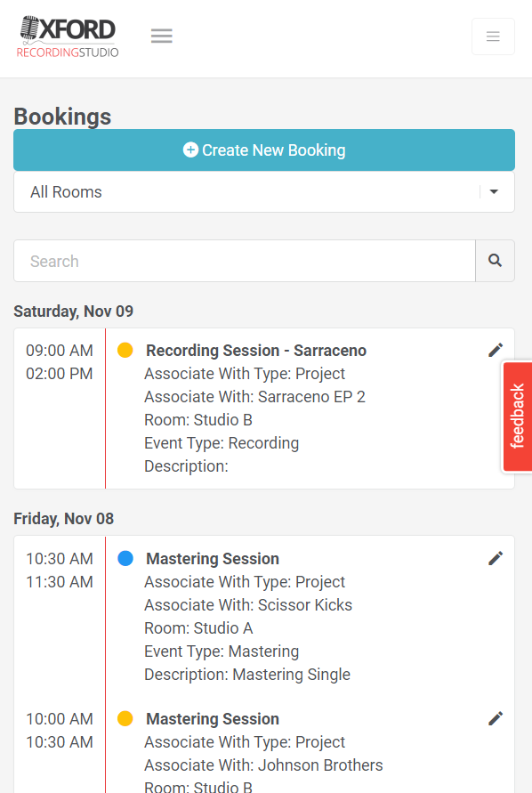Open the All Rooms room filter
532x793 pixels.
(x=264, y=192)
